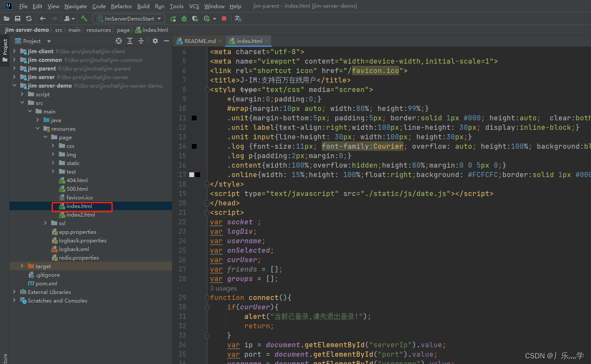The width and height of the screenshot is (591, 364).
Task: Select 404.html in project tree
Action: pyautogui.click(x=77, y=180)
